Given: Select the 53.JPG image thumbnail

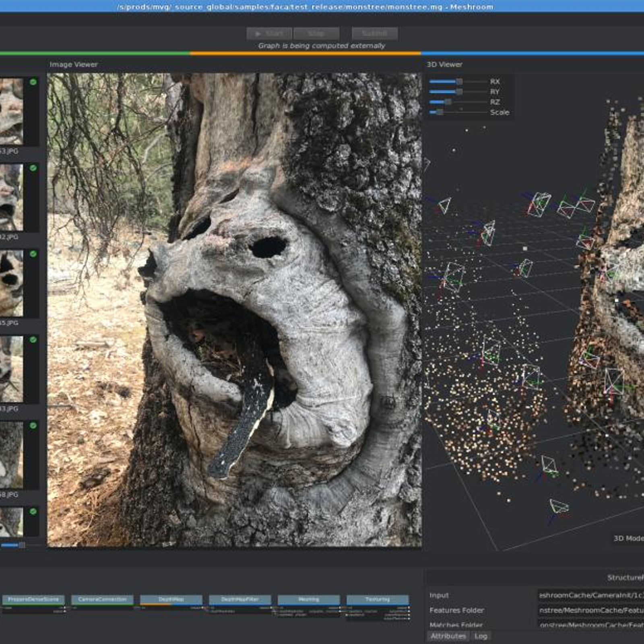Looking at the screenshot, I should coord(11,111).
